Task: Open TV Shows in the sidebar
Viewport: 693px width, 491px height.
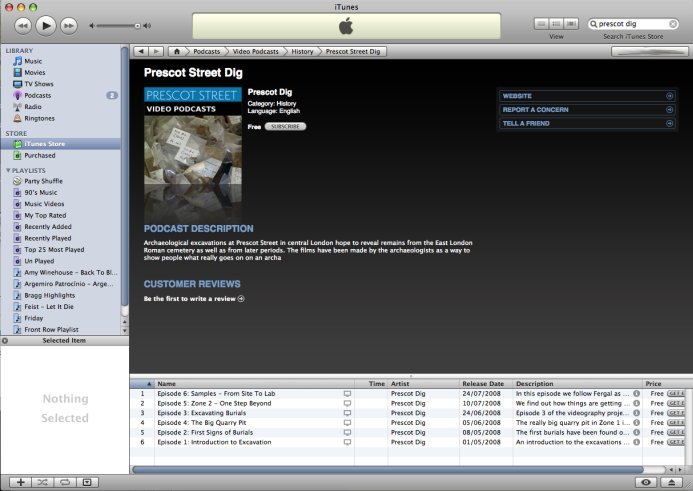Action: pos(38,84)
